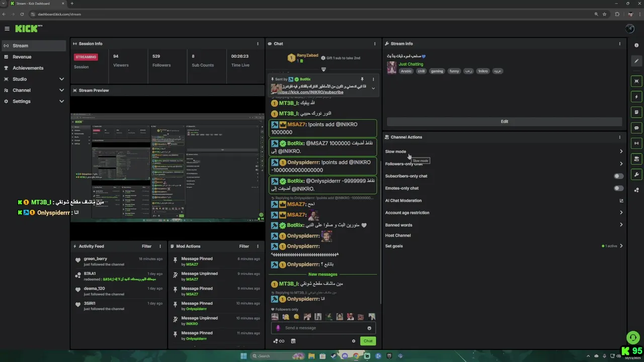
Task: Click Filter in Activity Feed header
Action: click(x=146, y=246)
